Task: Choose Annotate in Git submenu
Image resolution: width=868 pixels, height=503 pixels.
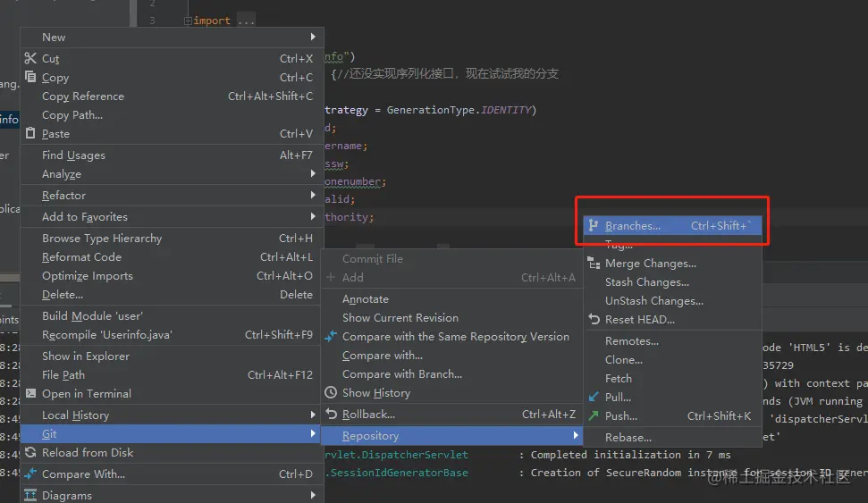Action: point(451,298)
